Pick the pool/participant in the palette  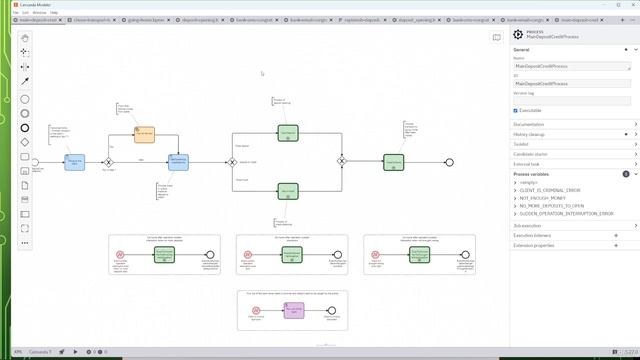click(25, 214)
